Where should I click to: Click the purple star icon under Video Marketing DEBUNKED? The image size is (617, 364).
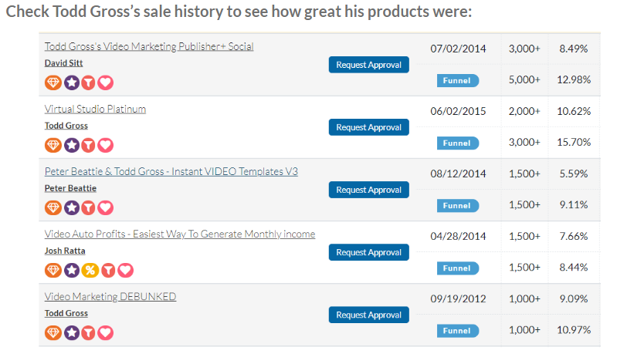(71, 332)
